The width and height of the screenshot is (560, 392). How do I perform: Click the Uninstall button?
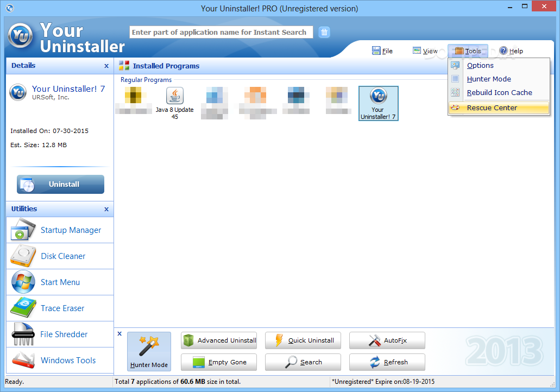[60, 184]
